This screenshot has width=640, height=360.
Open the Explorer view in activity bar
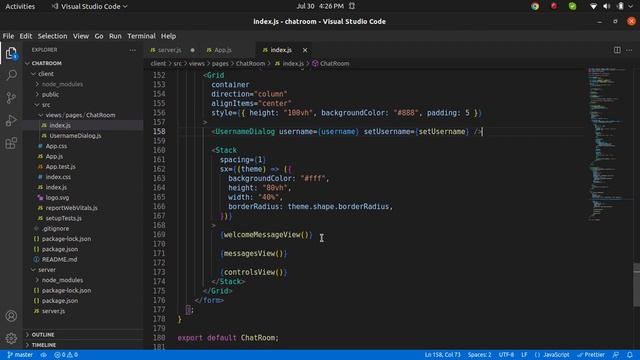(11, 53)
